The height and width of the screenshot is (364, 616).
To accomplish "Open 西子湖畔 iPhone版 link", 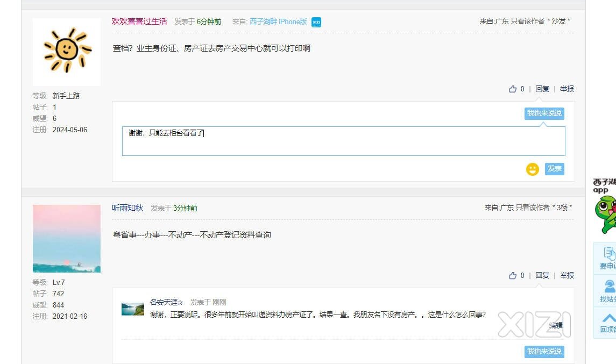I will (278, 22).
